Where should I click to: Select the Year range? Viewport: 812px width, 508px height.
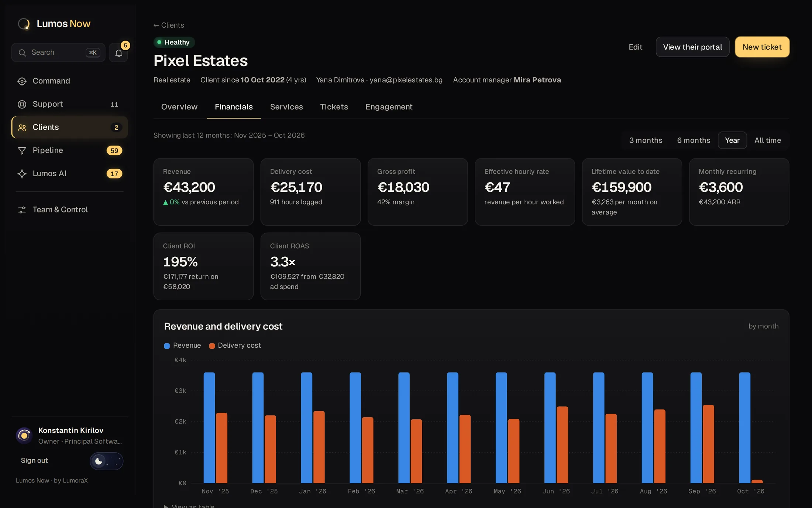point(732,140)
